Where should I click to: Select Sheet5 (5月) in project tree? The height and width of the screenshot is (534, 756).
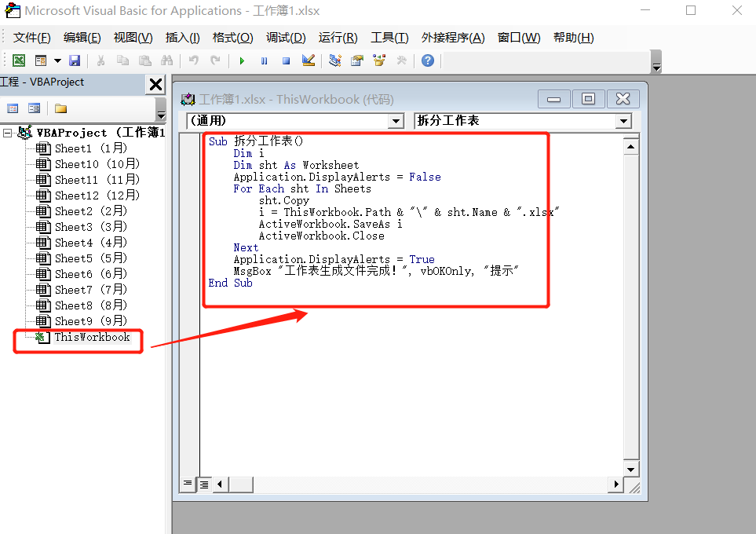click(82, 258)
